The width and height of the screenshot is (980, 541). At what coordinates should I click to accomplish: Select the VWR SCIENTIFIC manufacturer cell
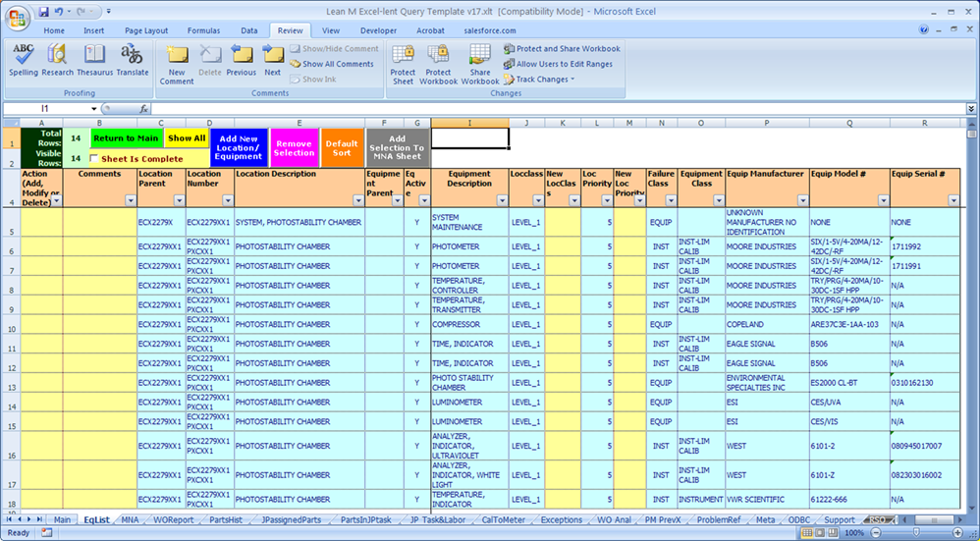tap(768, 499)
